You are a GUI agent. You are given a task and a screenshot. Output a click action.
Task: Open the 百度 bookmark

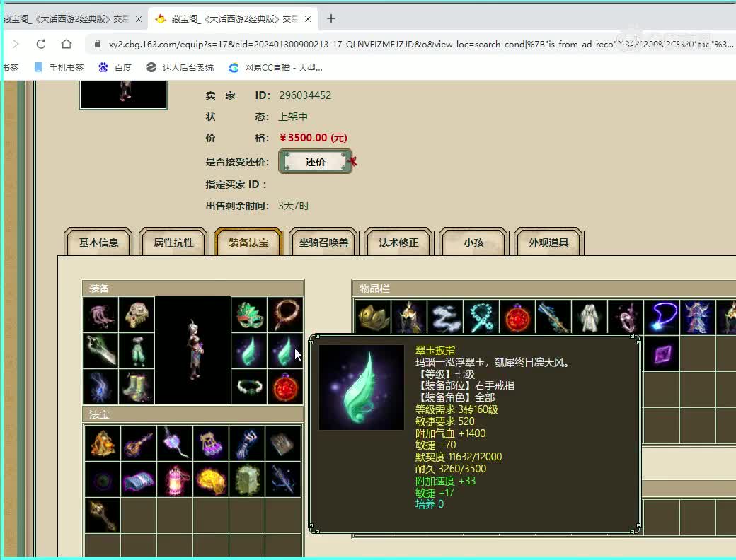pyautogui.click(x=115, y=68)
